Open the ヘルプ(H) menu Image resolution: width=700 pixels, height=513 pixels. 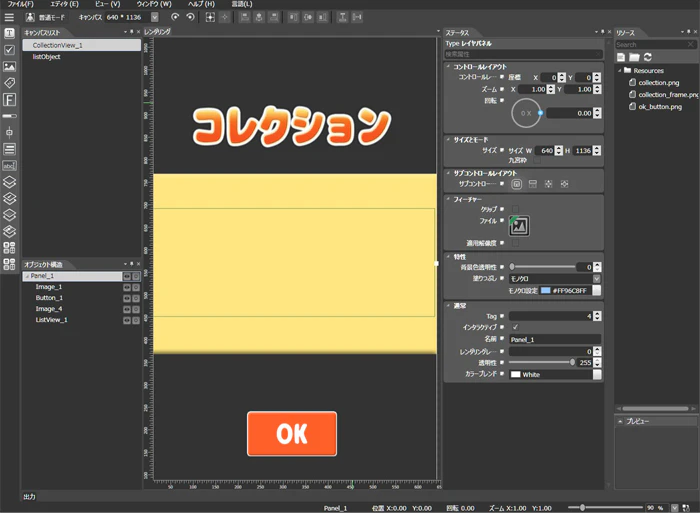pyautogui.click(x=201, y=4)
